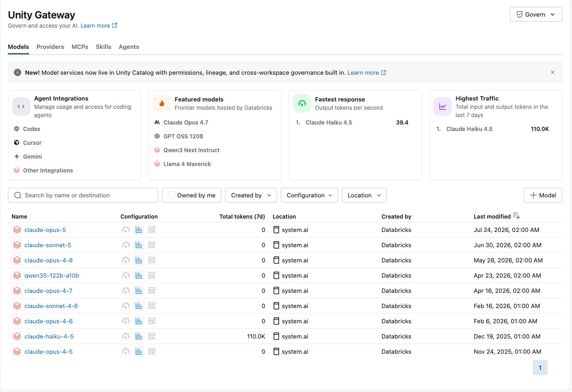Select the Models tab
This screenshot has width=572, height=392.
pyautogui.click(x=18, y=47)
